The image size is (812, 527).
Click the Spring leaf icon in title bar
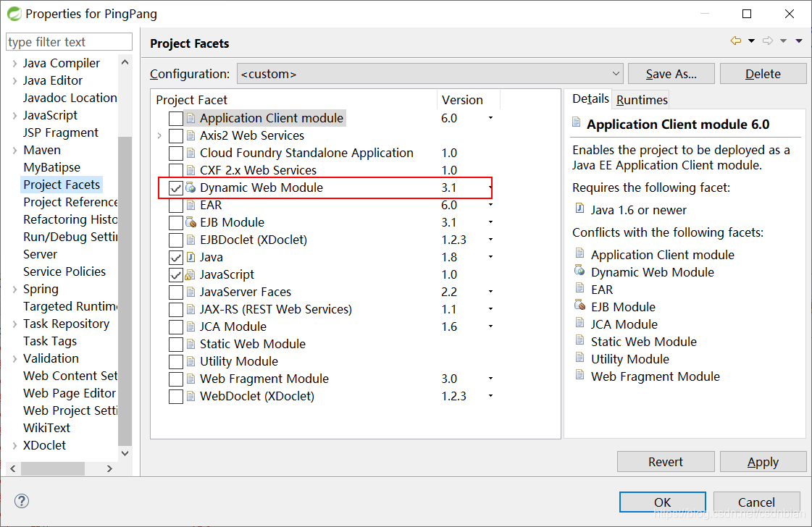click(x=14, y=14)
